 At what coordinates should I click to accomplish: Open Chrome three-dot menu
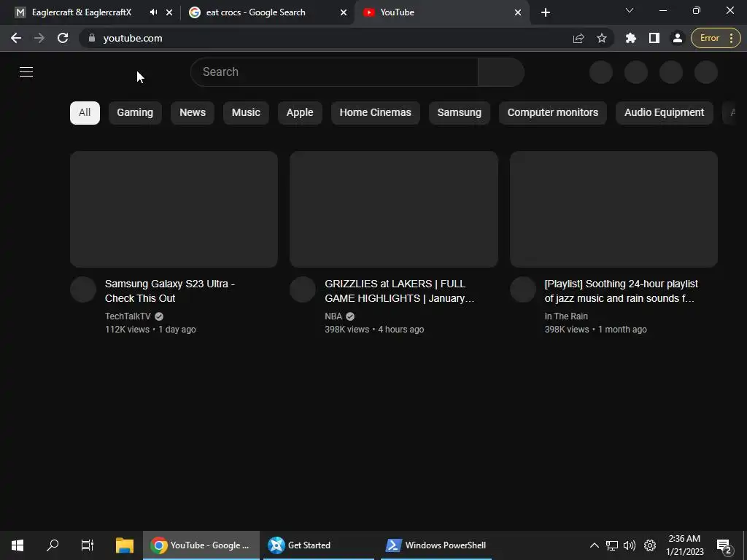tap(731, 38)
